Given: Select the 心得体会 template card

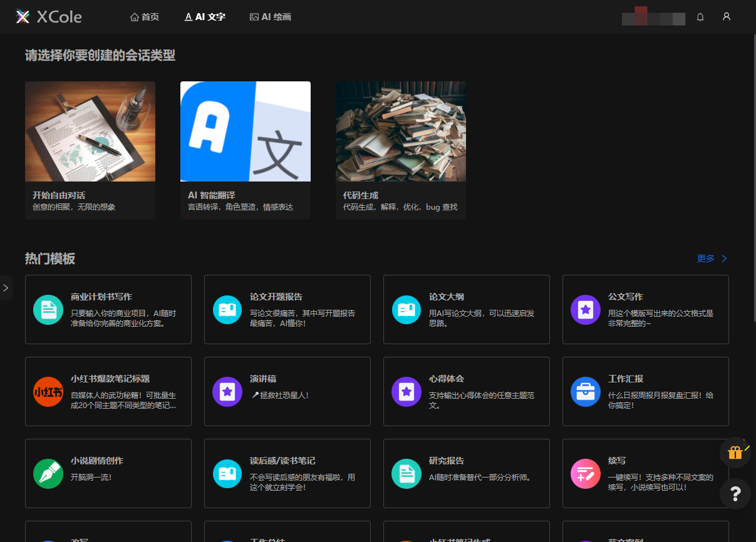Looking at the screenshot, I should click(466, 392).
